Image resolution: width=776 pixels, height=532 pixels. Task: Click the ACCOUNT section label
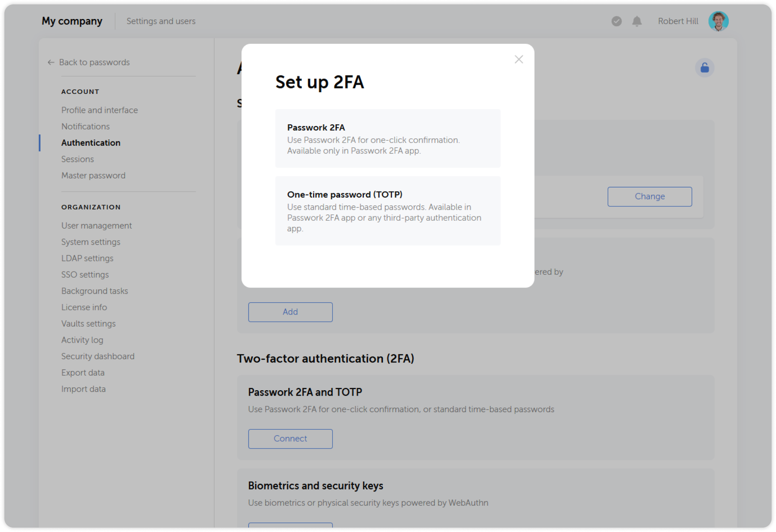[x=80, y=92]
